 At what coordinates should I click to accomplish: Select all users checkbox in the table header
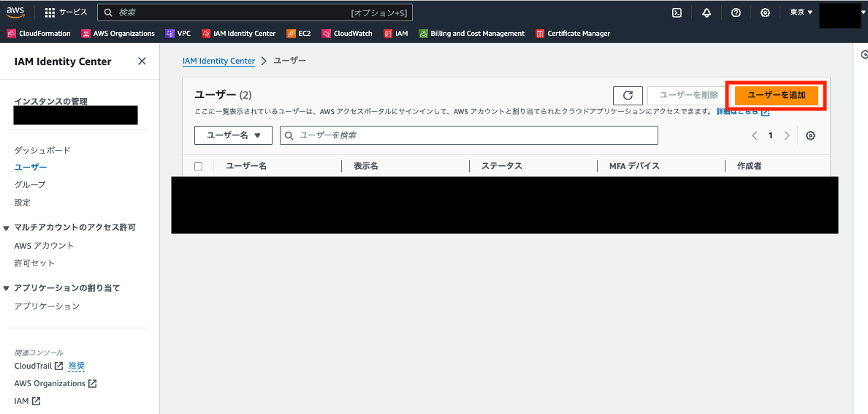coord(199,166)
